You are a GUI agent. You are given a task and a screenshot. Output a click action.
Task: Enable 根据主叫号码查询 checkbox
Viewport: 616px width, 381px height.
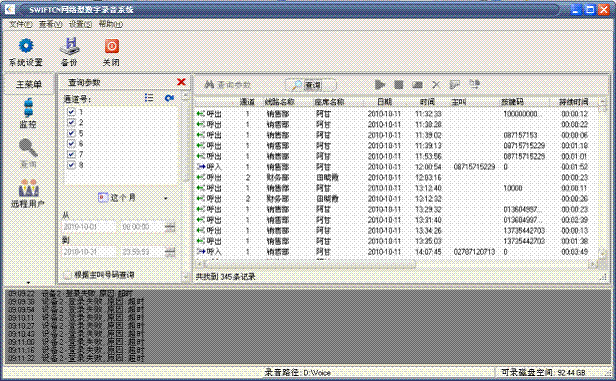68,275
